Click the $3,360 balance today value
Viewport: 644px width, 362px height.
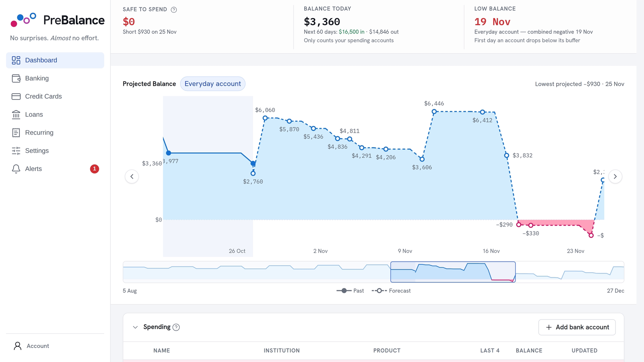(x=322, y=22)
